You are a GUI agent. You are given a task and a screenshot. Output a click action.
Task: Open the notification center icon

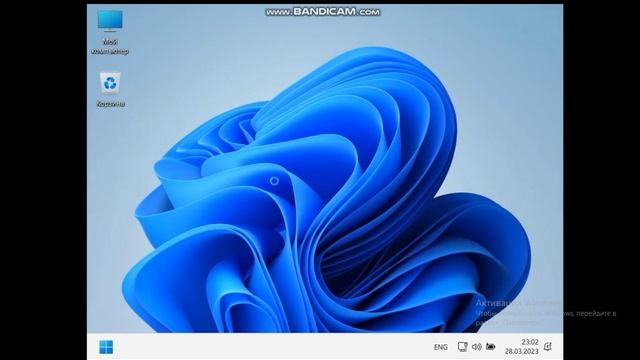(548, 347)
